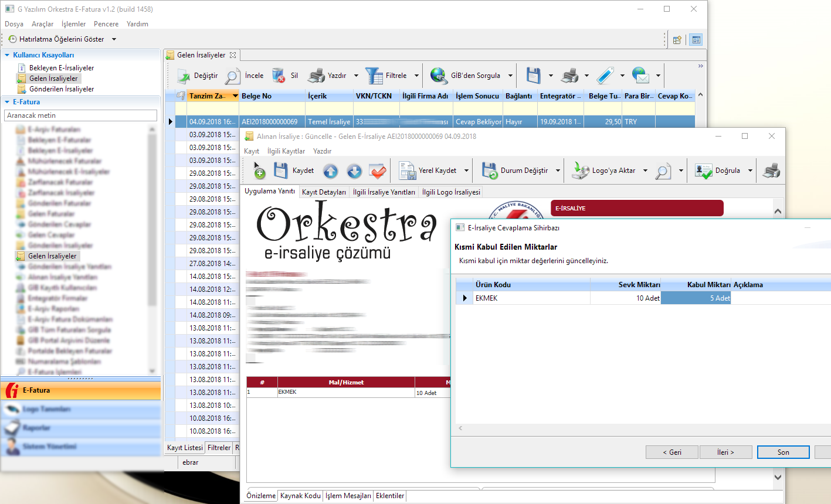Click Logo'ya Aktar transfer icon
Image resolution: width=831 pixels, height=504 pixels.
[580, 171]
